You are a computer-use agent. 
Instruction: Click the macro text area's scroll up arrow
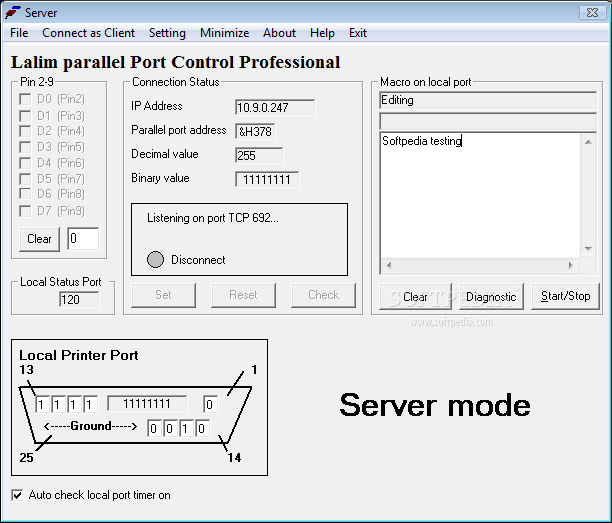(x=588, y=142)
